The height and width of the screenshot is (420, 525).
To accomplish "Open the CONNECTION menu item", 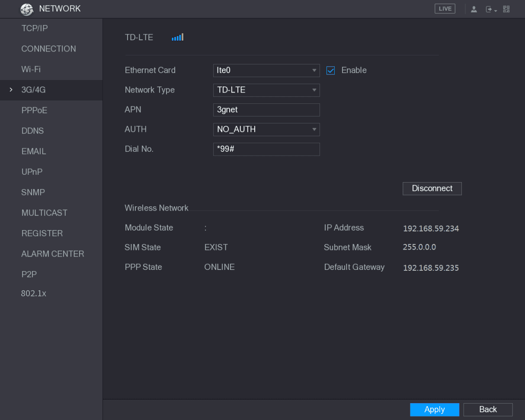I will click(51, 49).
